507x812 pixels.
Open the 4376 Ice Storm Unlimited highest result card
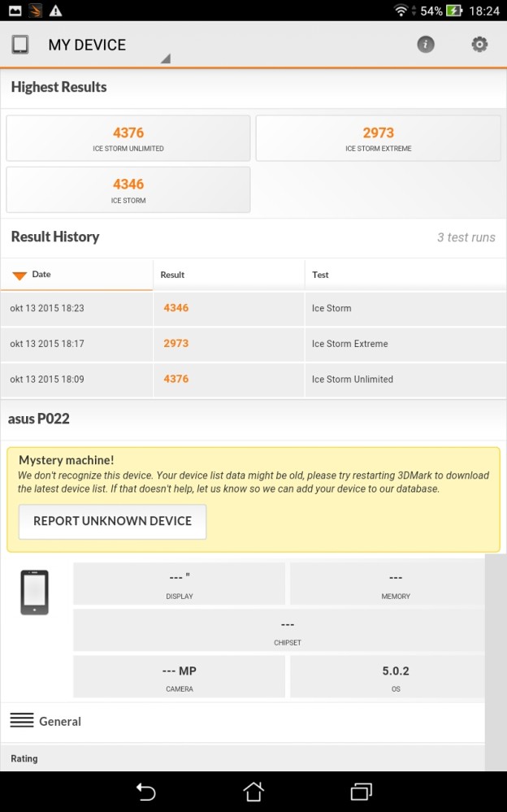pyautogui.click(x=128, y=138)
